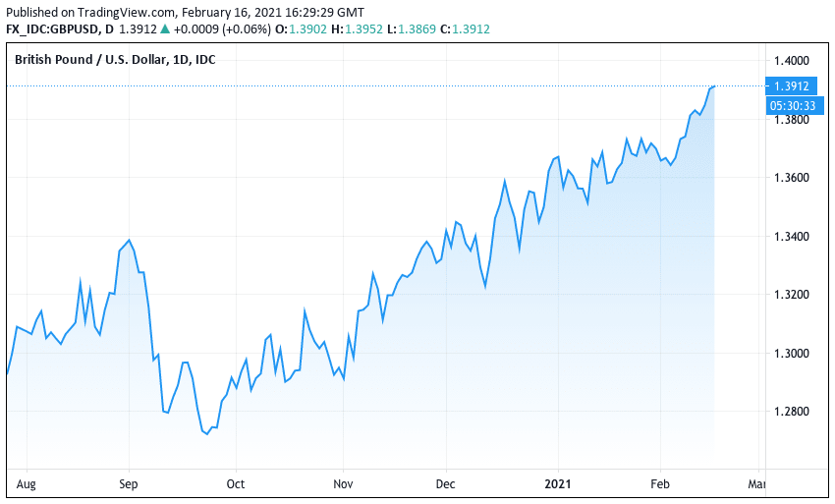Click the O:1.3902 open value
The width and height of the screenshot is (835, 504).
[301, 29]
